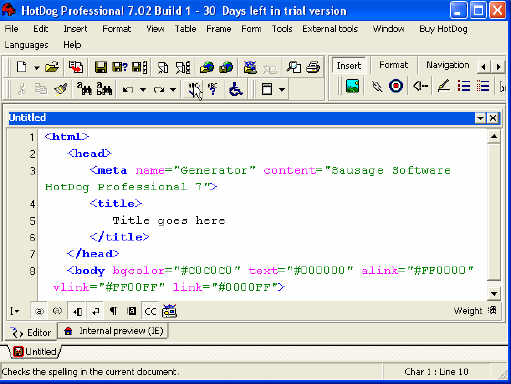Open the Table menu
The image size is (511, 384).
pos(186,29)
